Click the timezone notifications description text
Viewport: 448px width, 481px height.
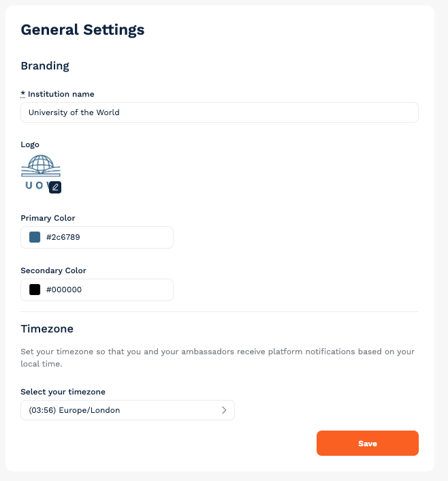(x=217, y=358)
